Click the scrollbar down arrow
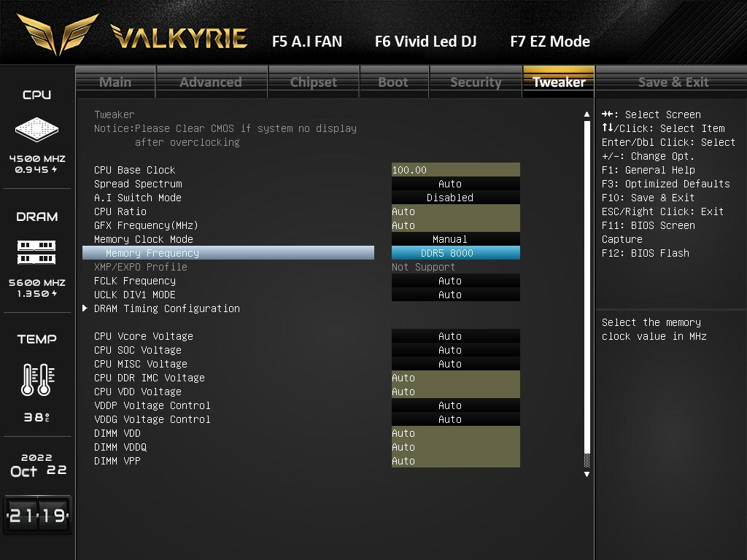This screenshot has width=747, height=560. point(587,474)
